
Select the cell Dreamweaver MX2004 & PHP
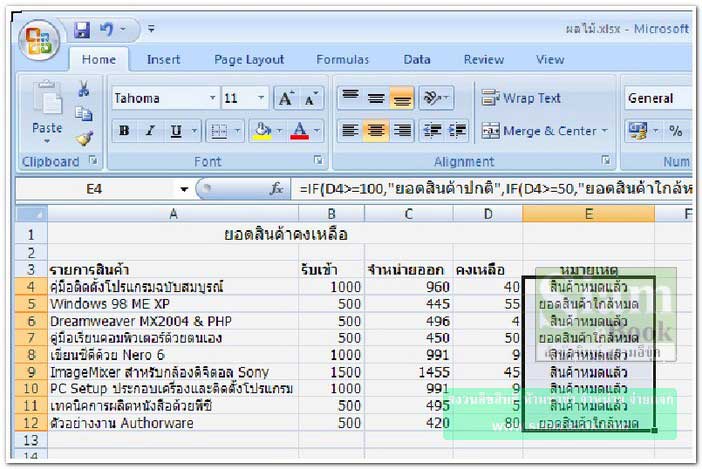[173, 321]
